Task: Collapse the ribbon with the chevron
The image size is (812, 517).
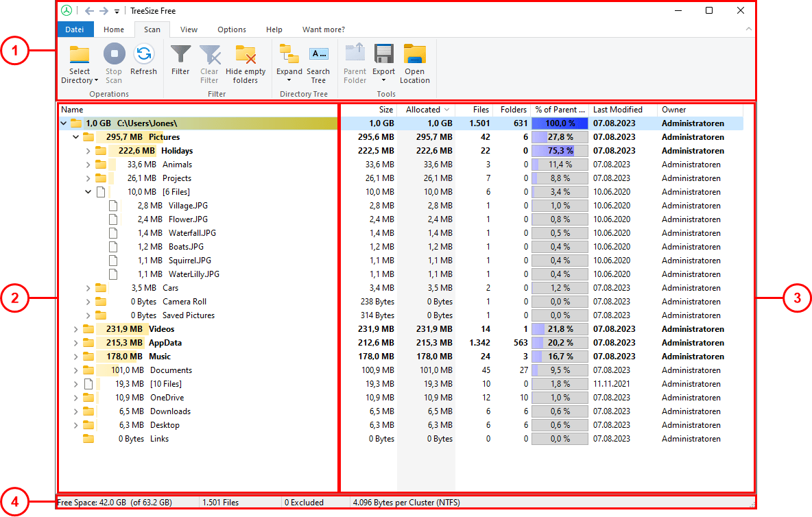Action: tap(749, 29)
